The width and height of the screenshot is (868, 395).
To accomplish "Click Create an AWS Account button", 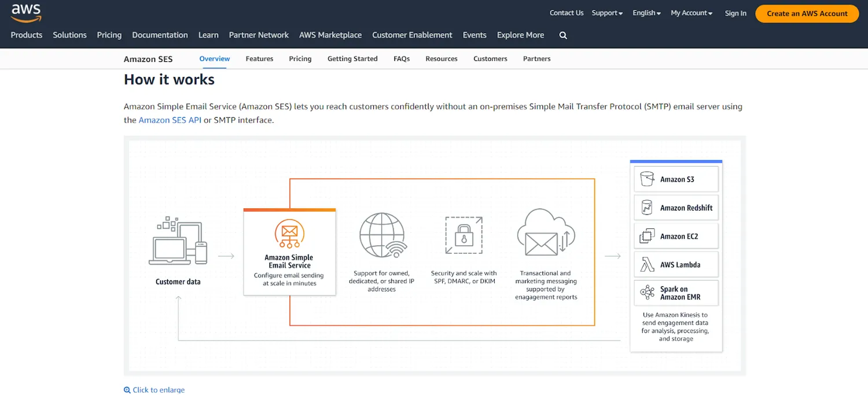I will coord(807,13).
